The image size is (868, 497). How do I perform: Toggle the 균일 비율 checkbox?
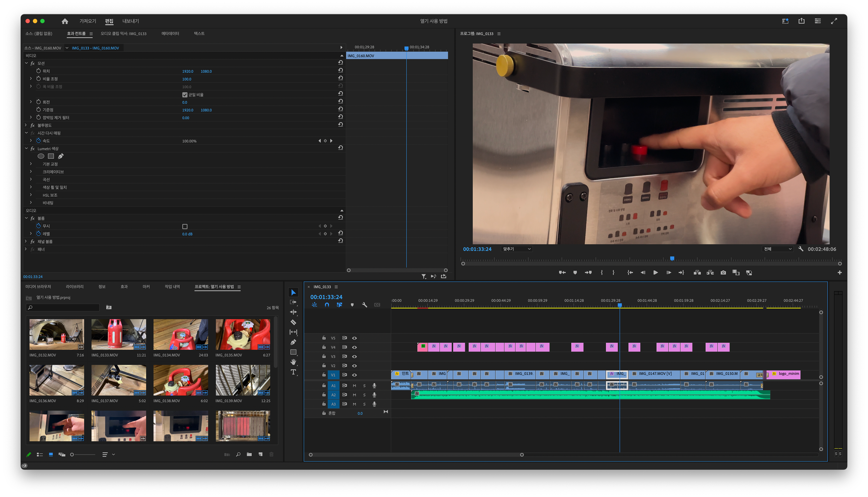point(185,95)
